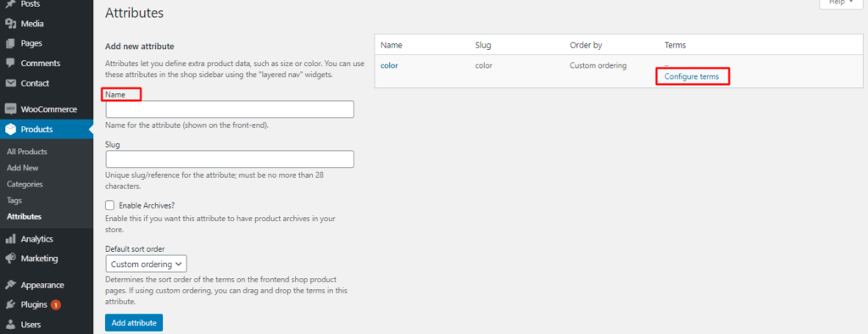Click the Order by column header

point(586,45)
